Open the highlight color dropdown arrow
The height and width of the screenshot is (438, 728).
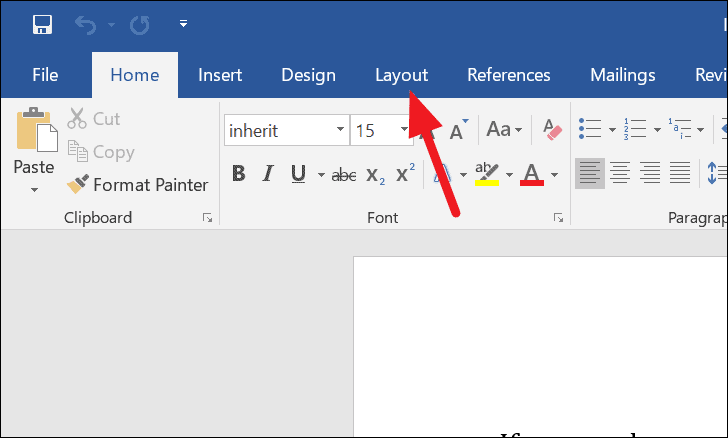(x=509, y=175)
